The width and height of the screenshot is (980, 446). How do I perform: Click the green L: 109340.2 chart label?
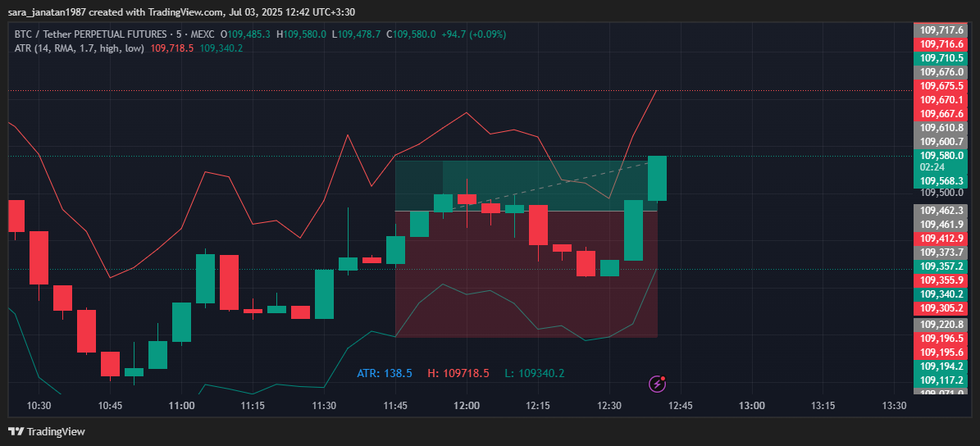[x=535, y=374]
